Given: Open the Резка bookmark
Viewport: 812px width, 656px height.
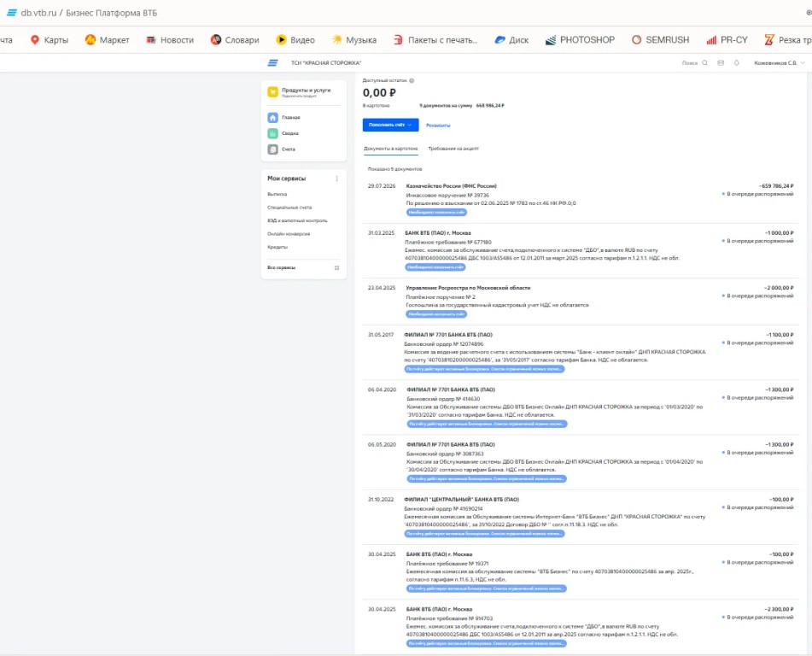Looking at the screenshot, I should click(x=787, y=40).
